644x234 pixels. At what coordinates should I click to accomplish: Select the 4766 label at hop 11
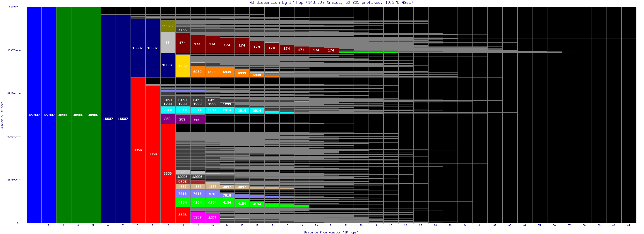point(183,30)
